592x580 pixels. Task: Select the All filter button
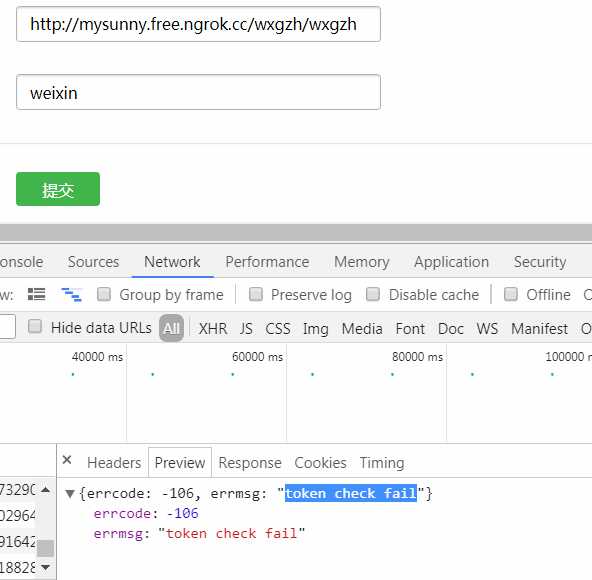171,328
